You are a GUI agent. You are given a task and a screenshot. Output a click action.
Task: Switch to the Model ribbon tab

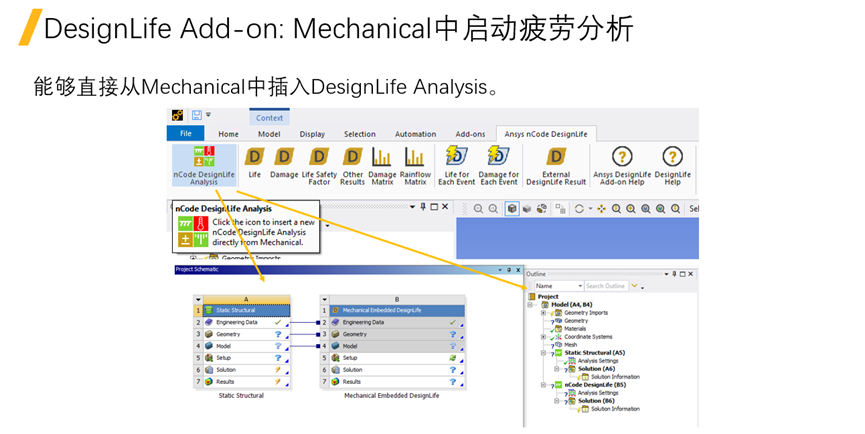pyautogui.click(x=269, y=134)
